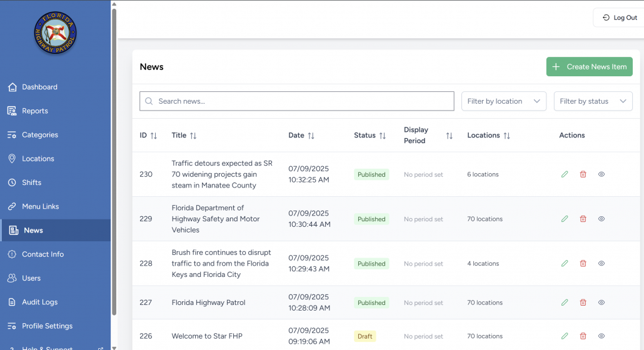Focus the Search news input field
The width and height of the screenshot is (644, 350).
point(297,101)
